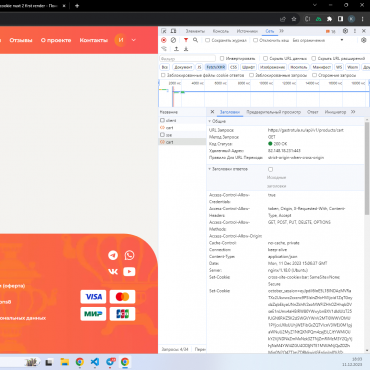Toggle the Raw headers checkbox in Response Headers

[x=270, y=169]
